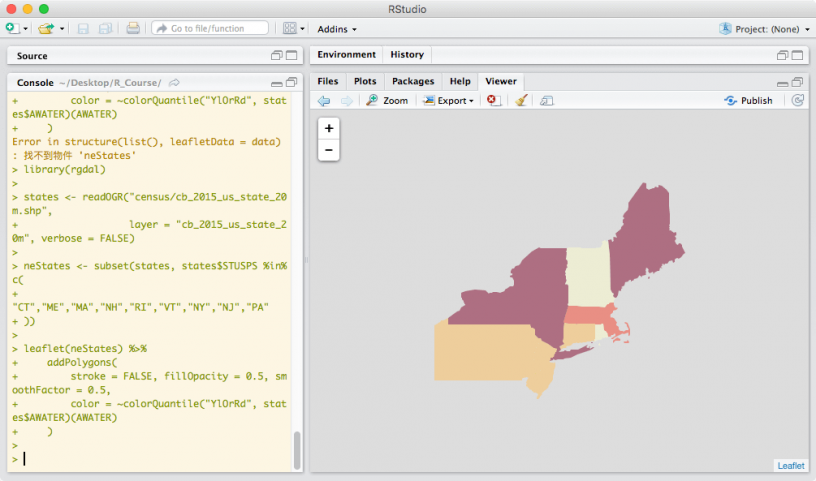Switch to the Plots tab

pos(365,81)
